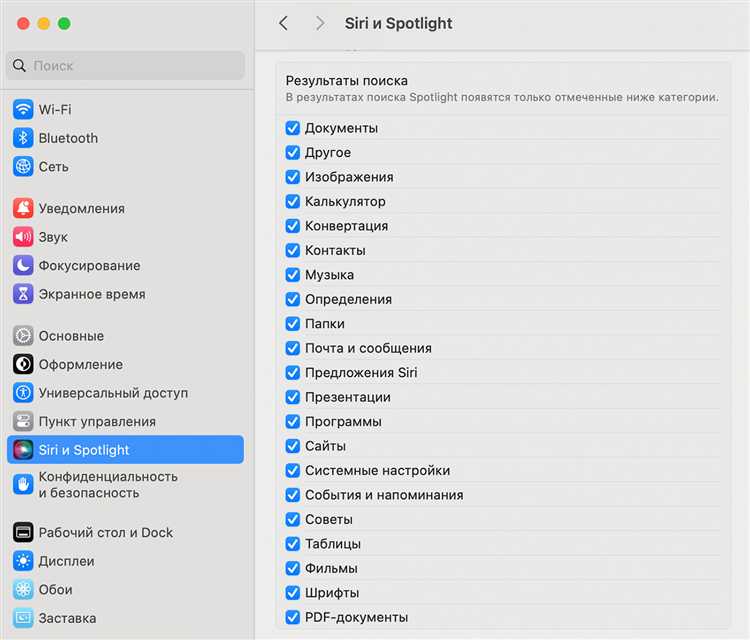Disable Калькулятор in search results

coord(293,202)
